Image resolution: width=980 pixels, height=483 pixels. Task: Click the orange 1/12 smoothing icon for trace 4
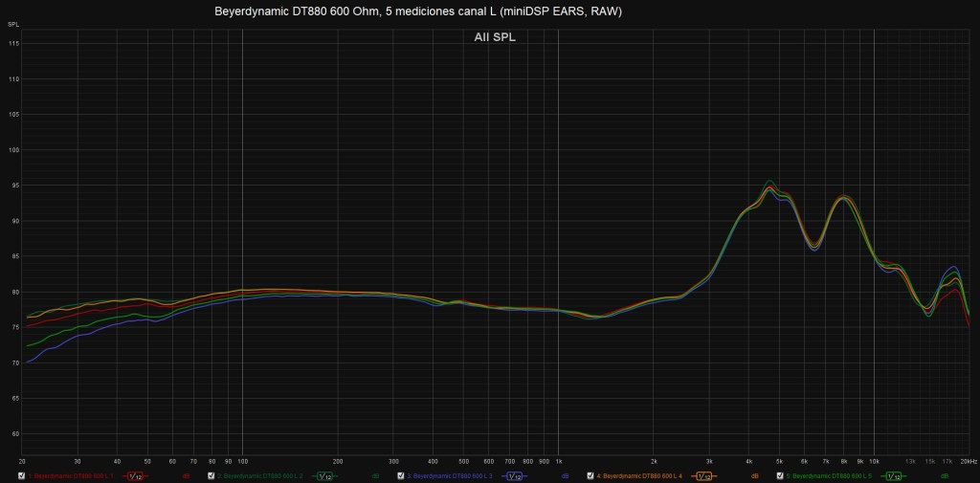pyautogui.click(x=703, y=475)
